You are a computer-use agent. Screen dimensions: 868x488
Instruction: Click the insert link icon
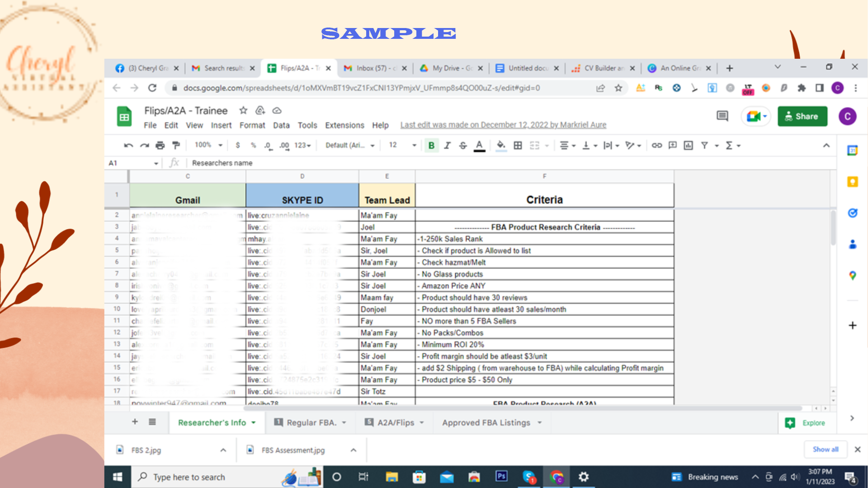pos(656,145)
